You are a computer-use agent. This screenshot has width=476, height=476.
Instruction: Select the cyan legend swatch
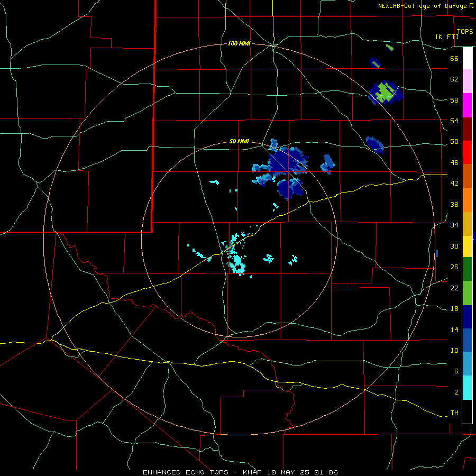point(467,388)
